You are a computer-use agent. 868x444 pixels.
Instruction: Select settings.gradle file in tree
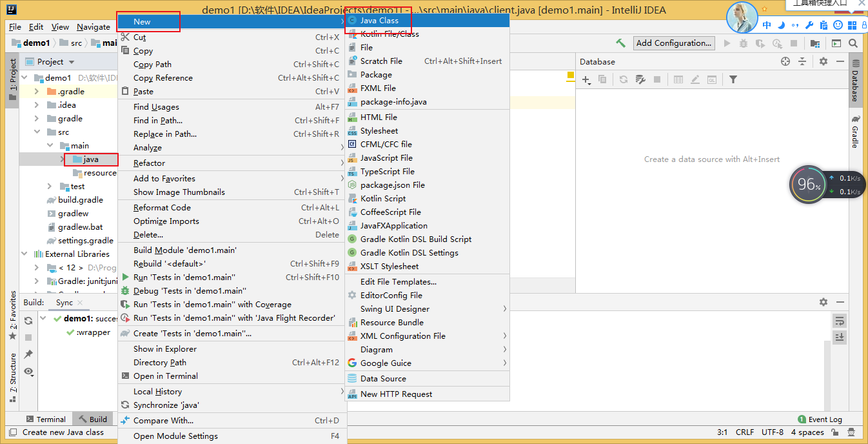point(86,241)
